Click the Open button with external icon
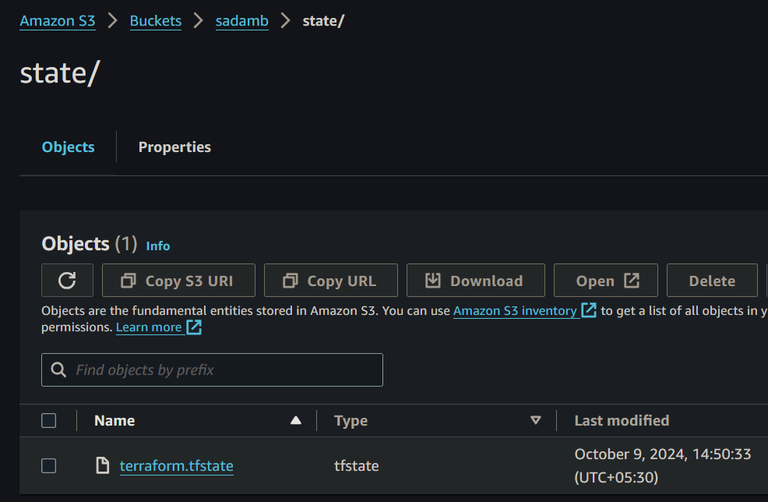This screenshot has height=502, width=768. (608, 281)
